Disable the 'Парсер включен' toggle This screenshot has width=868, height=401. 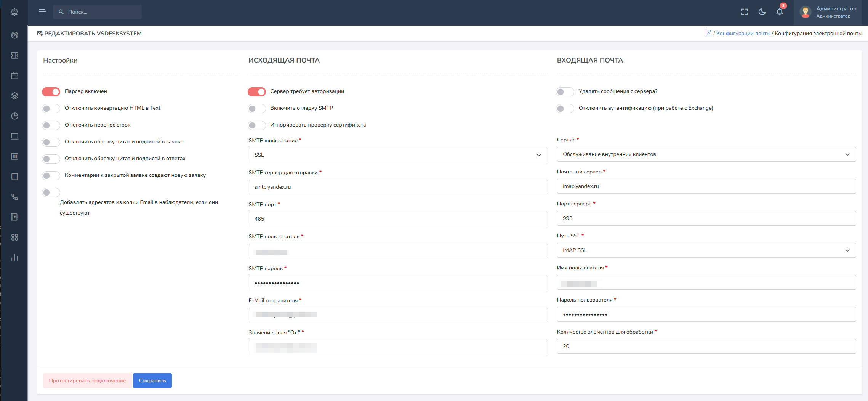(51, 92)
